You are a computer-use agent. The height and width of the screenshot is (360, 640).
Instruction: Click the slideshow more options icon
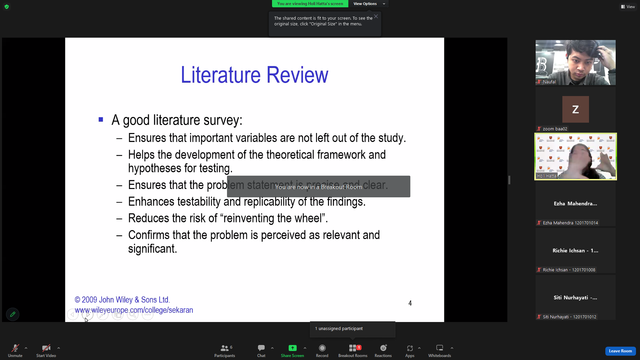148,314
